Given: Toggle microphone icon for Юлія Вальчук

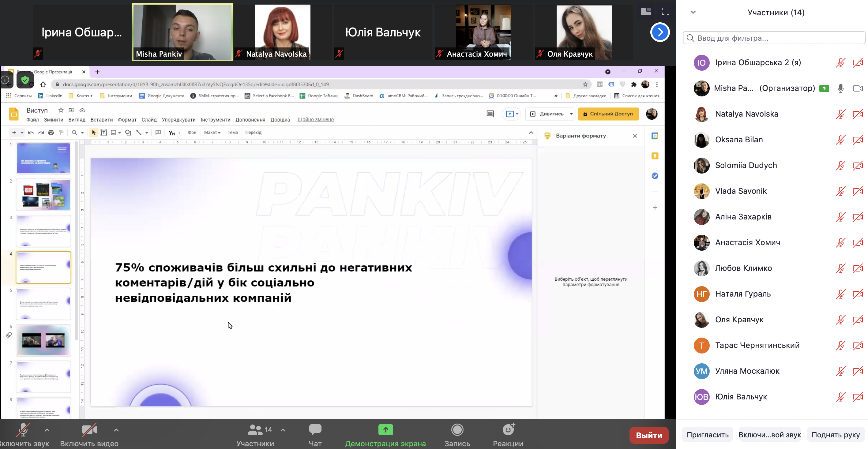Looking at the screenshot, I should [x=840, y=397].
